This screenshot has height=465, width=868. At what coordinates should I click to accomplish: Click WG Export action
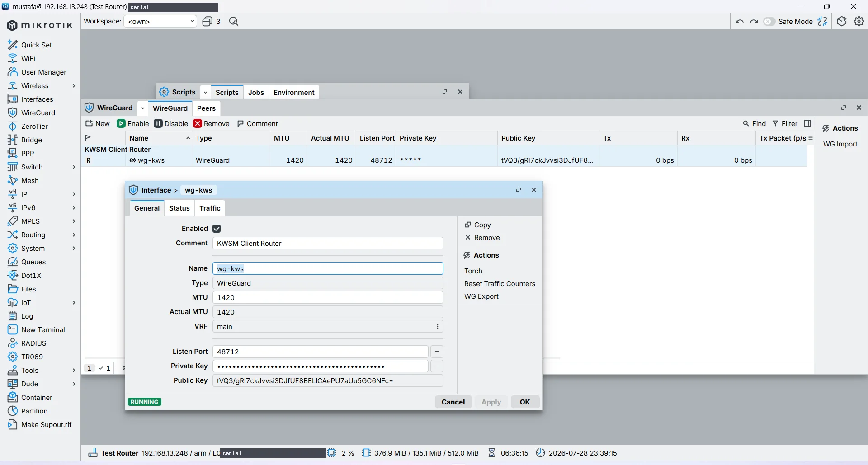tap(481, 296)
